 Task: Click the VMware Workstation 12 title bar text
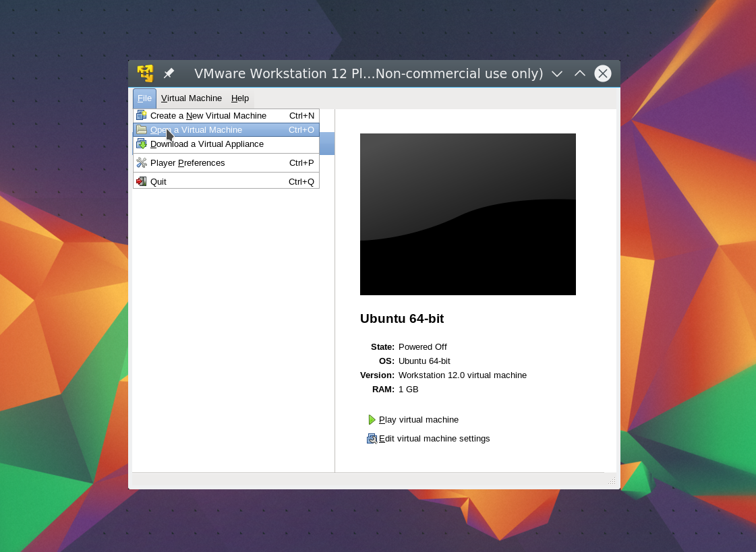coord(368,73)
